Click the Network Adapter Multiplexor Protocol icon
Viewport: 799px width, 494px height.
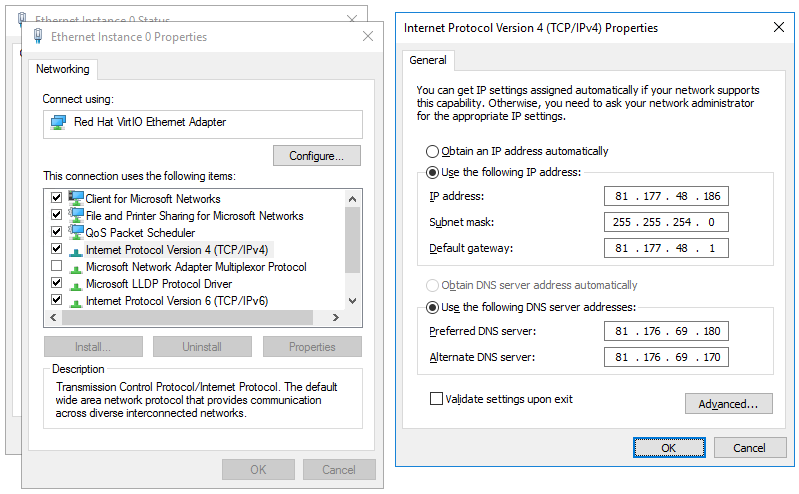click(x=76, y=267)
